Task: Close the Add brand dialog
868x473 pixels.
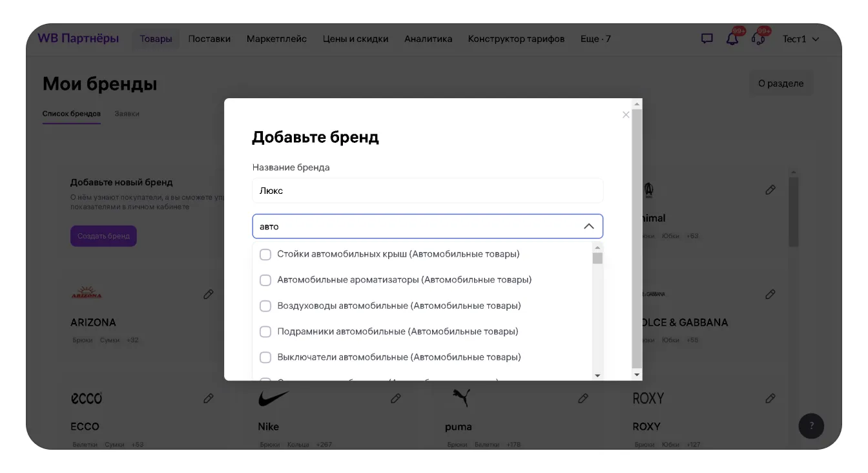Action: click(x=625, y=115)
